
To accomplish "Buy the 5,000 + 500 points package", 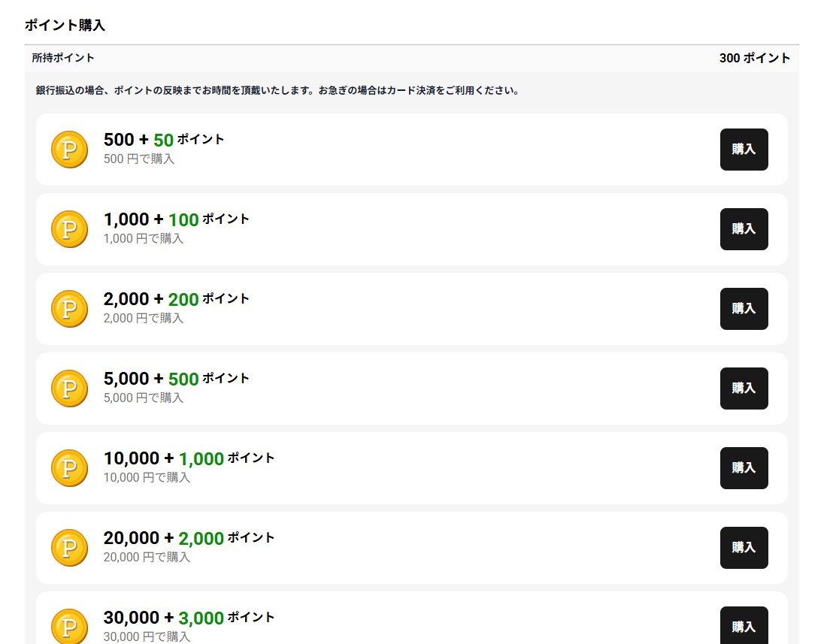I will click(744, 389).
